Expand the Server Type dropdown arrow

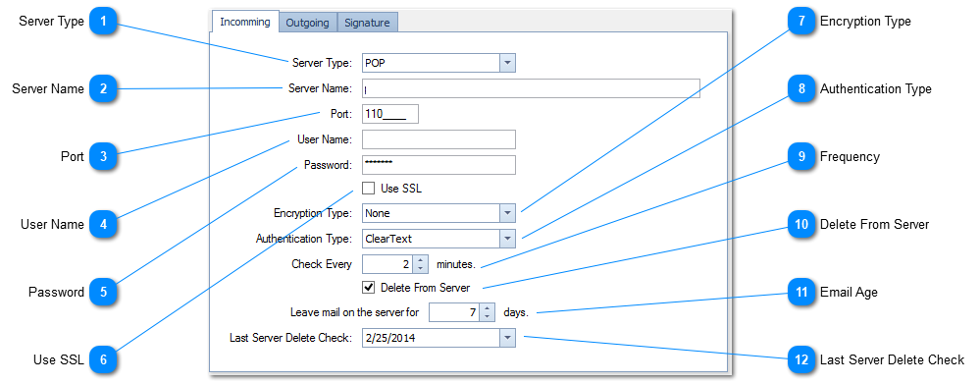point(507,63)
